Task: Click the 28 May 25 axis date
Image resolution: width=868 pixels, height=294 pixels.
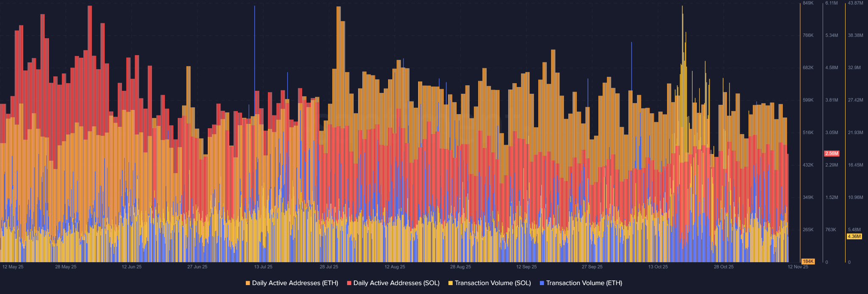Action: (x=66, y=267)
